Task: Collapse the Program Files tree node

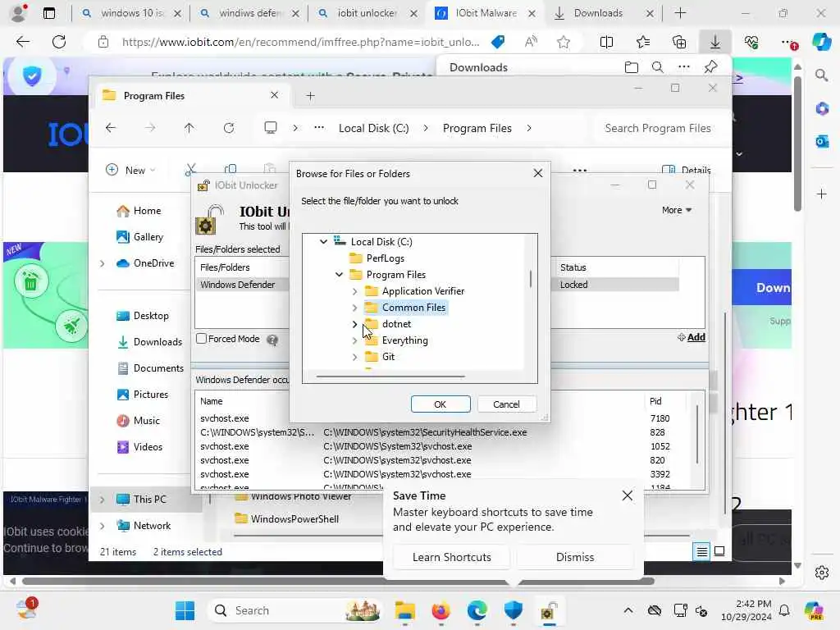Action: pos(339,274)
